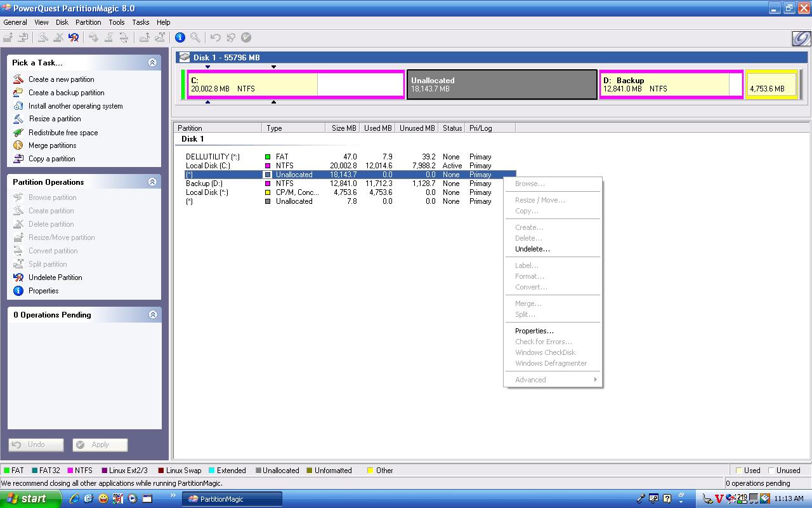Image resolution: width=812 pixels, height=508 pixels.
Task: Click the blue Properties info toolbar icon
Action: pos(180,37)
